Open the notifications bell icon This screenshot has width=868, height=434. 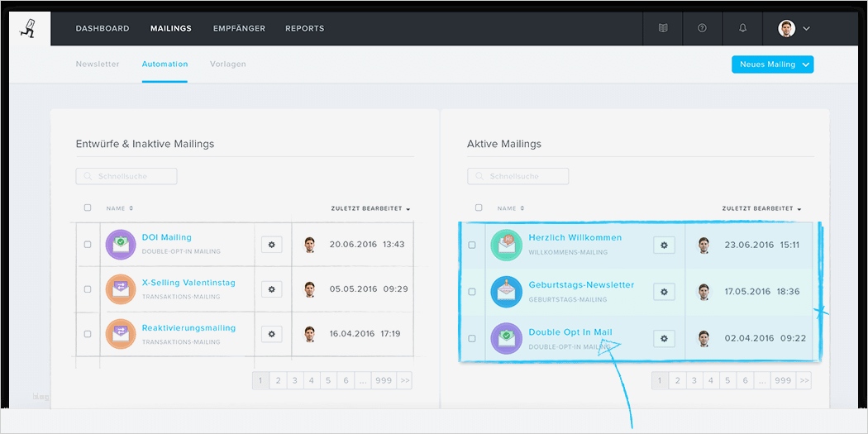click(743, 28)
